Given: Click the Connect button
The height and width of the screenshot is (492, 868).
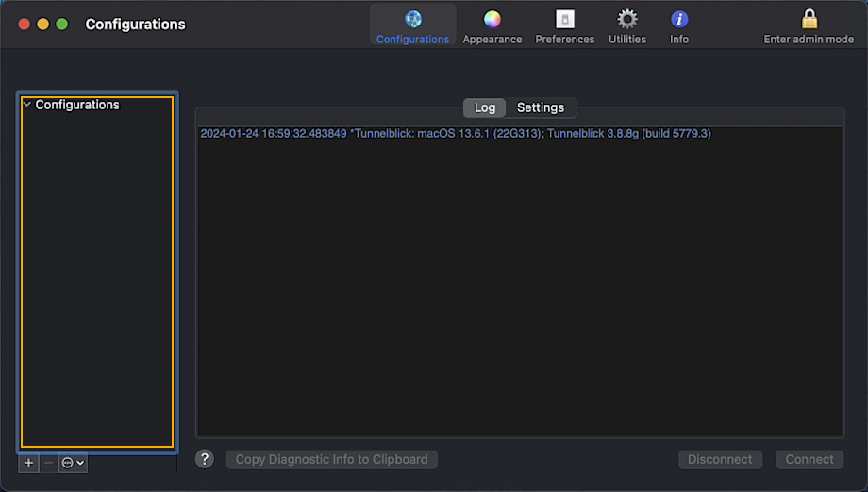Looking at the screenshot, I should pos(810,459).
